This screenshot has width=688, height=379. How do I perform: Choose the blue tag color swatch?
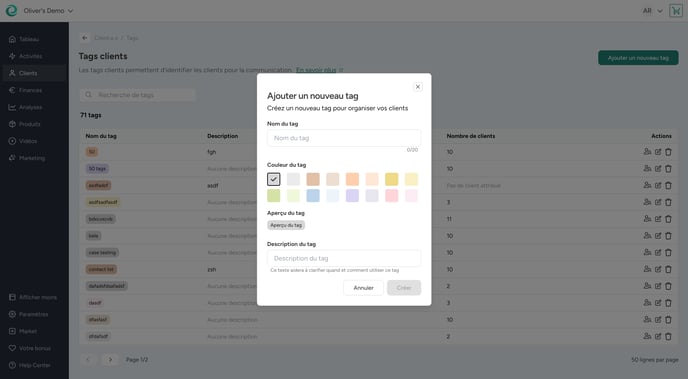(x=313, y=196)
